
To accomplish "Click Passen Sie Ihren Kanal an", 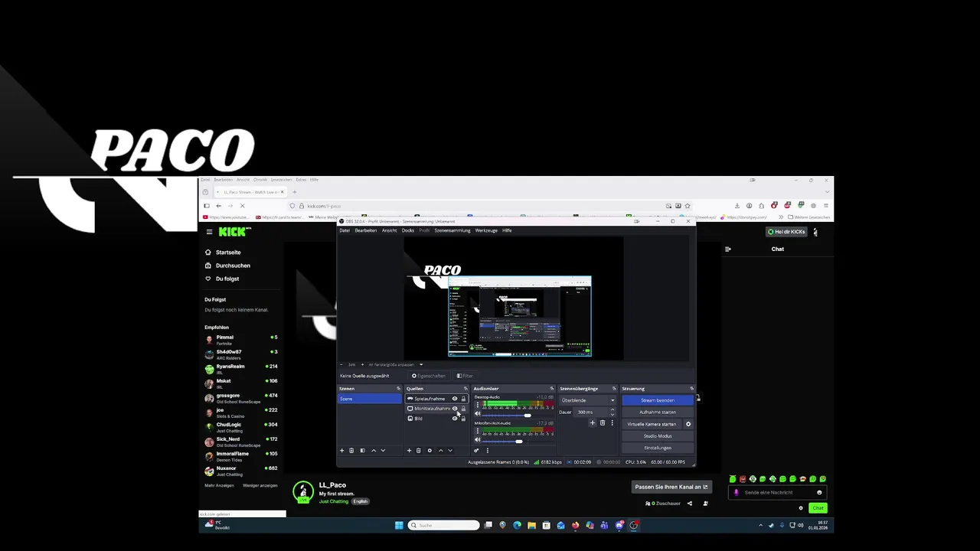I will pyautogui.click(x=671, y=487).
